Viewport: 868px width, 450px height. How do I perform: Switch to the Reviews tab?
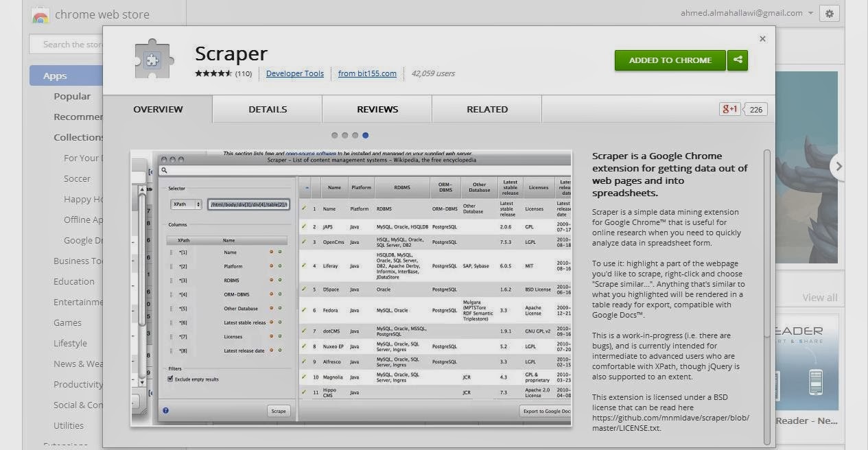pyautogui.click(x=377, y=109)
